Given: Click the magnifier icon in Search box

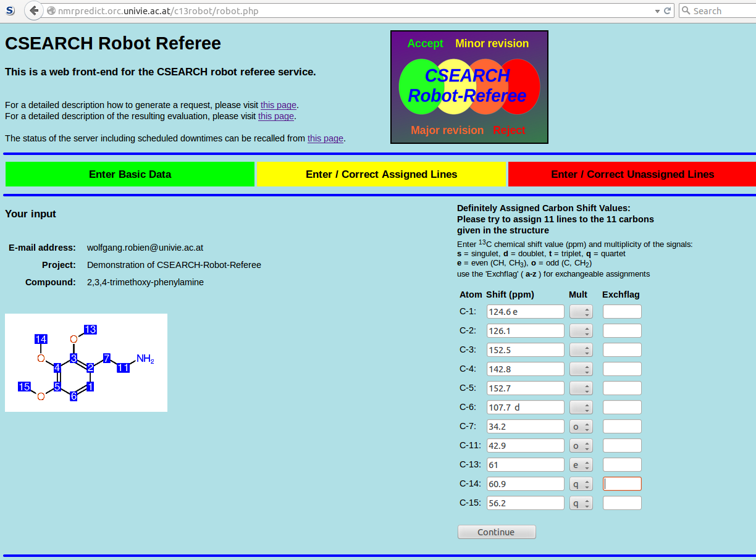Looking at the screenshot, I should (x=686, y=11).
